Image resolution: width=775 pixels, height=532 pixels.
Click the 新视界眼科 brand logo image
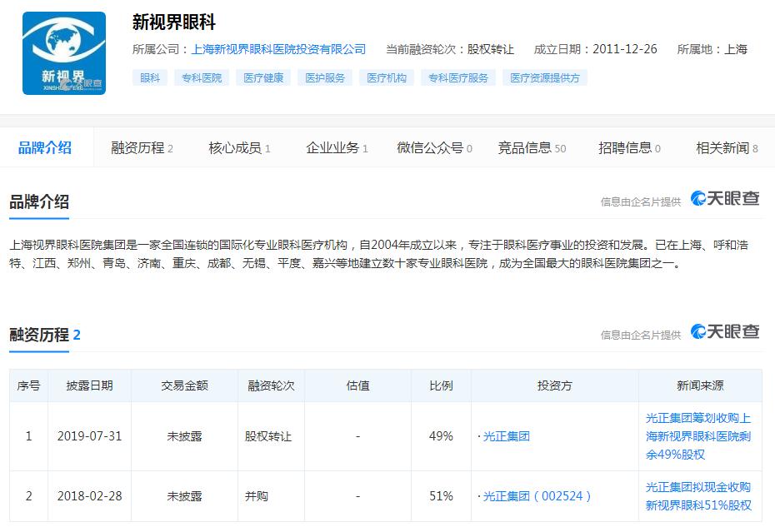(64, 53)
